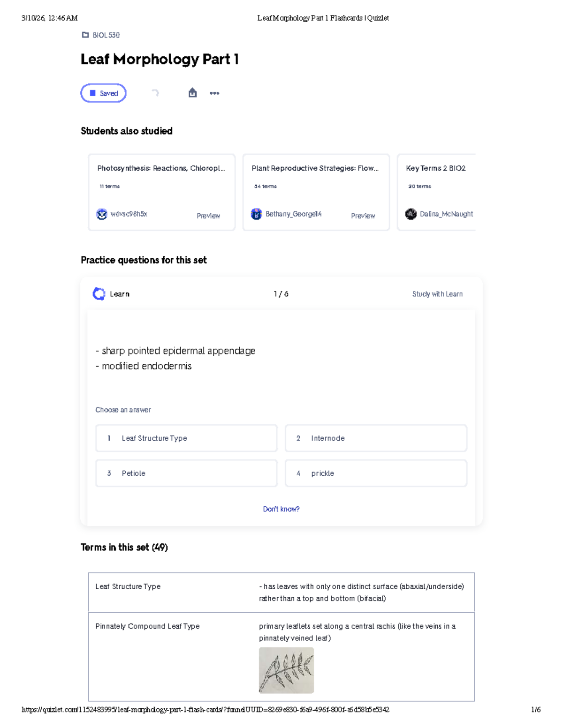The height and width of the screenshot is (728, 563).
Task: Preview the Photosynthesis Reactions set
Action: click(208, 216)
